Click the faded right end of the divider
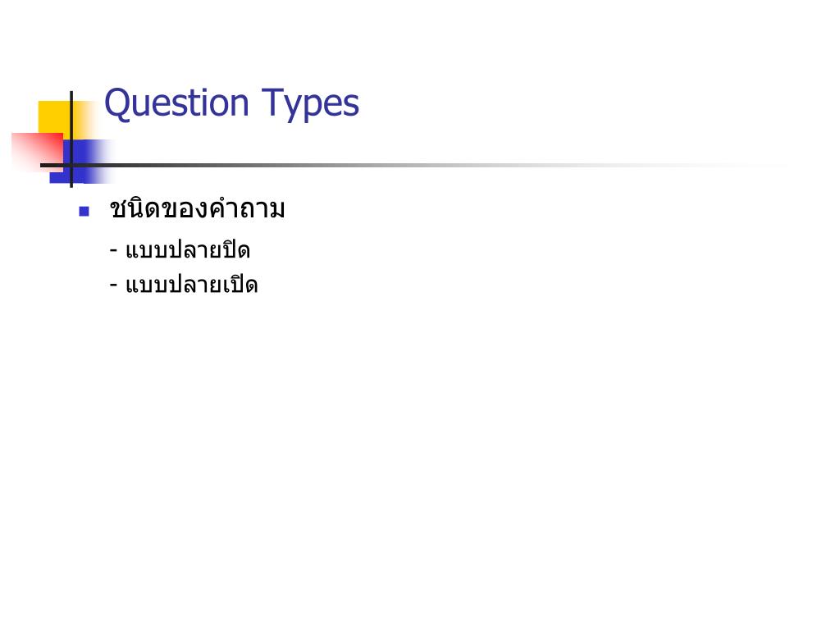Viewport: 840px width, 630px height. (750, 165)
